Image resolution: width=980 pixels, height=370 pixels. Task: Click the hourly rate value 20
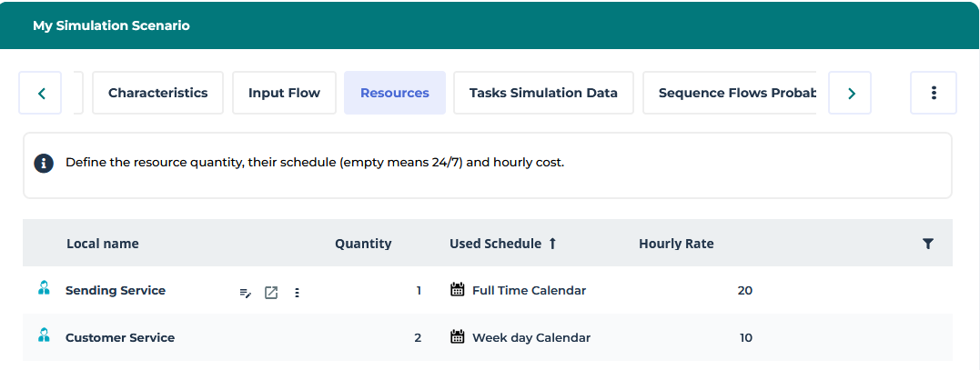point(744,291)
